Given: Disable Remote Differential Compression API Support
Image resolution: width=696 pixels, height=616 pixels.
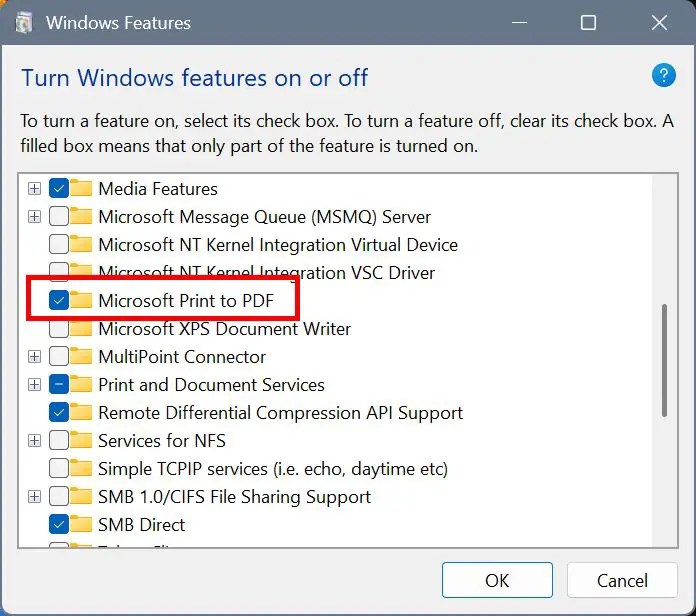Looking at the screenshot, I should pos(59,412).
